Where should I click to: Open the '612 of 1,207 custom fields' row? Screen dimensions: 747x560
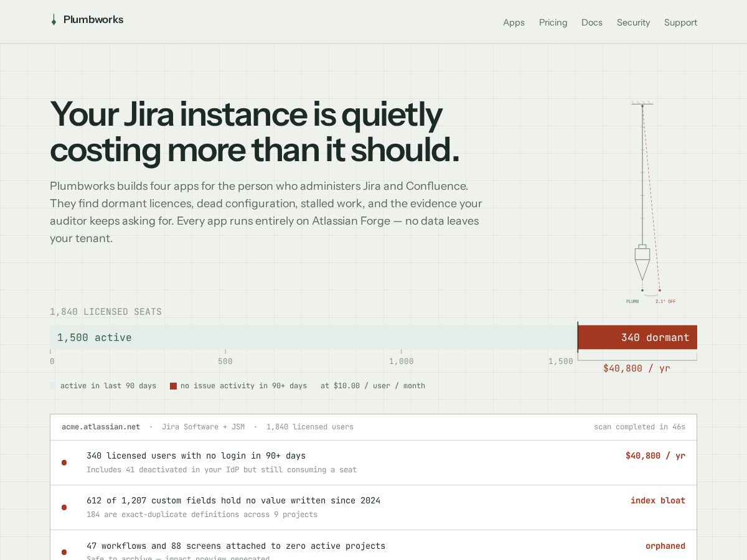(374, 507)
